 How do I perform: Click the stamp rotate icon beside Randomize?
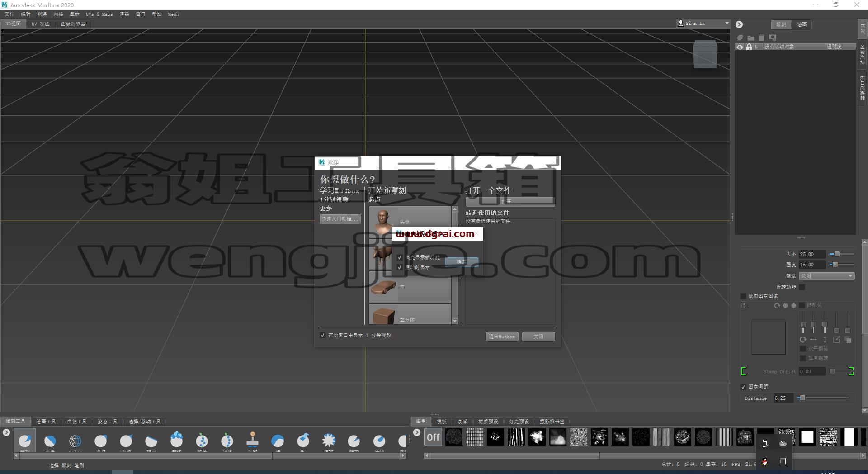tap(777, 306)
